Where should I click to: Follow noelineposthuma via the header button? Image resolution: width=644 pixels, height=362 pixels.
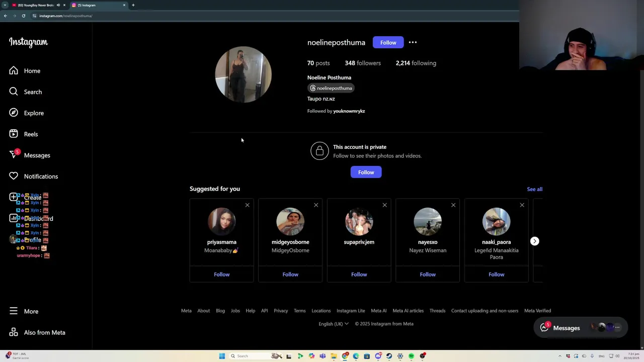(388, 43)
